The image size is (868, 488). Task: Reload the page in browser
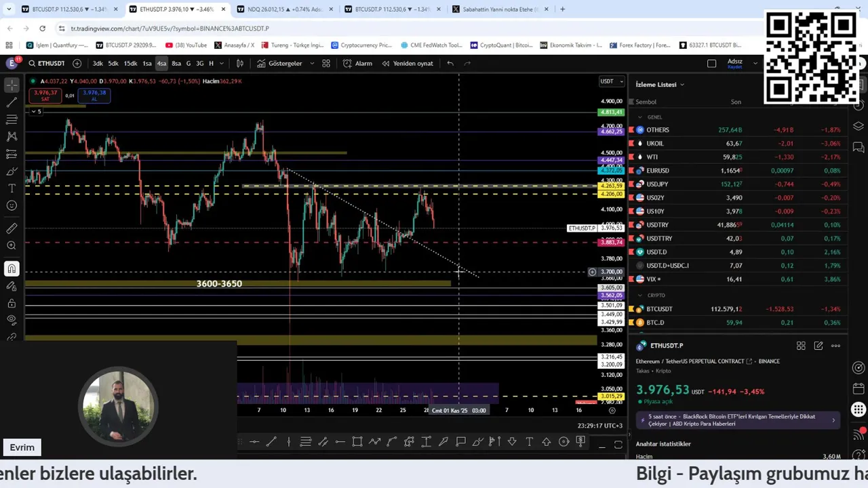pyautogui.click(x=42, y=28)
